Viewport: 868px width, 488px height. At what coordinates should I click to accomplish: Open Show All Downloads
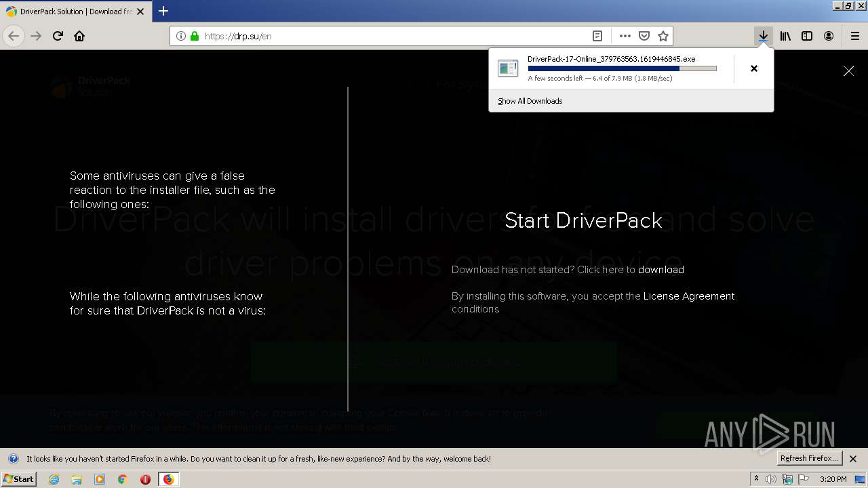(x=530, y=101)
